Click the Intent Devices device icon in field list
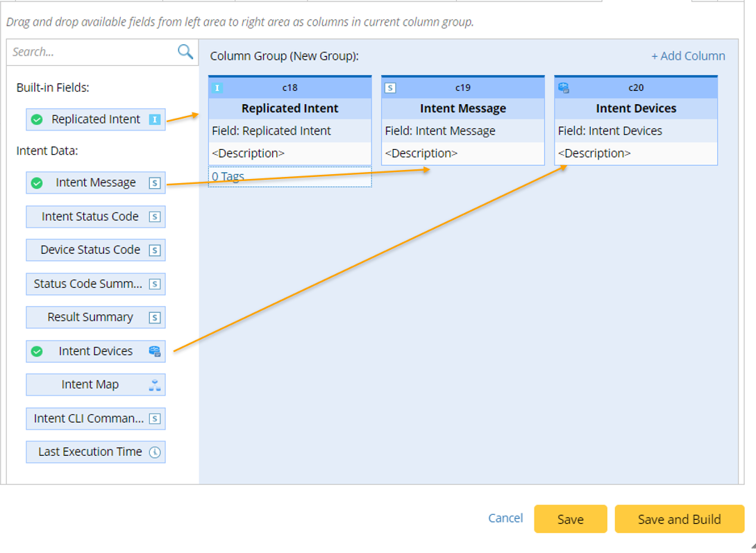 click(x=155, y=351)
